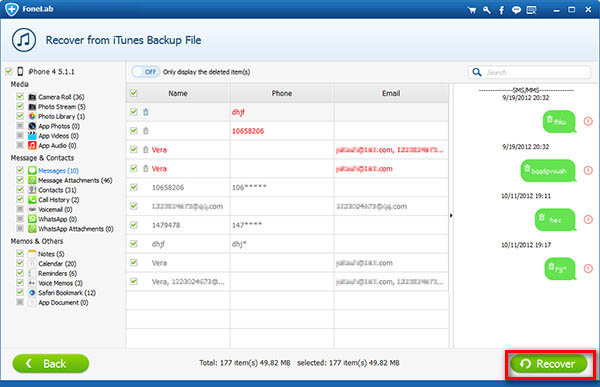Click the 'fhec' message bubble
Viewport: 600px width, 387px height.
(x=555, y=220)
